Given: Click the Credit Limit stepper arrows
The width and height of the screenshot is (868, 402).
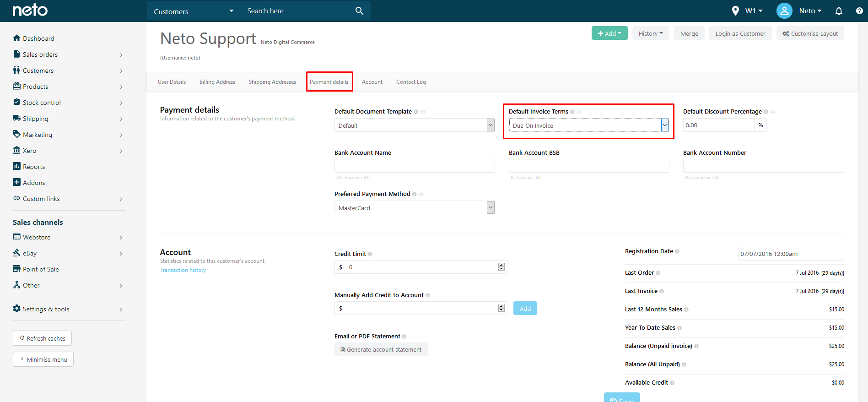Looking at the screenshot, I should click(x=501, y=267).
